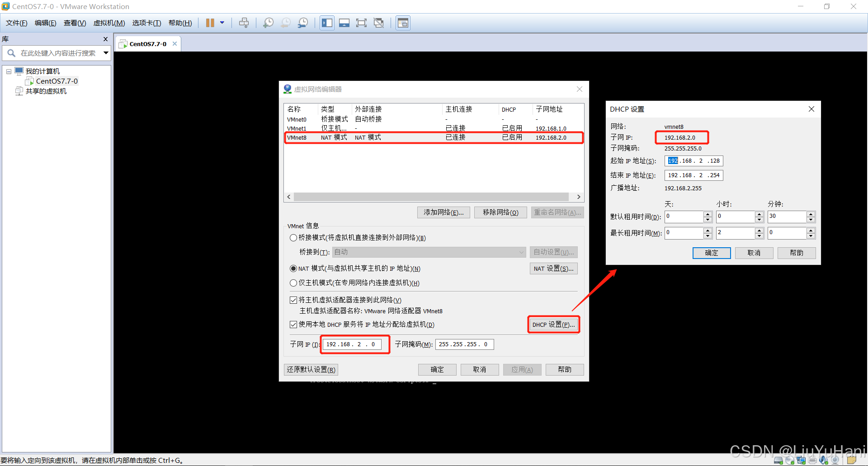Click the library search magnifier icon

point(11,53)
